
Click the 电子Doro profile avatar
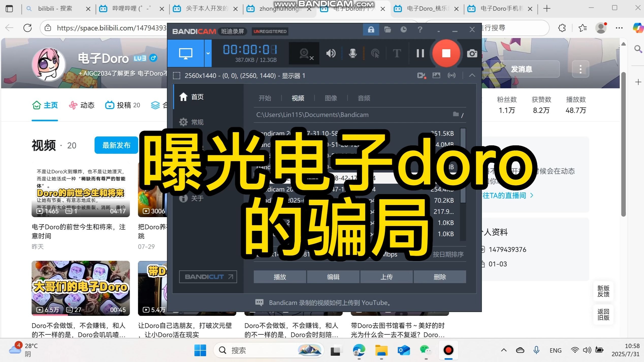click(49, 64)
